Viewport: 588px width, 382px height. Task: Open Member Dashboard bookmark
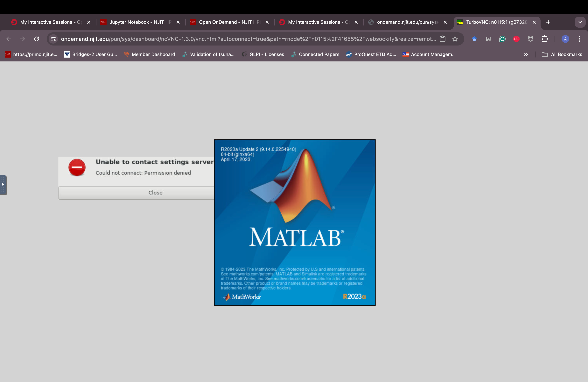pyautogui.click(x=149, y=54)
